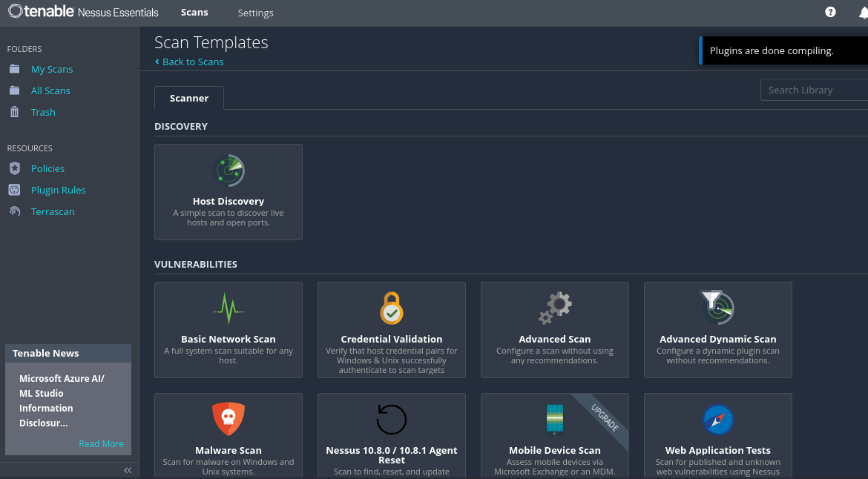Open the Settings top menu
Image resolution: width=868 pixels, height=479 pixels.
tap(256, 13)
